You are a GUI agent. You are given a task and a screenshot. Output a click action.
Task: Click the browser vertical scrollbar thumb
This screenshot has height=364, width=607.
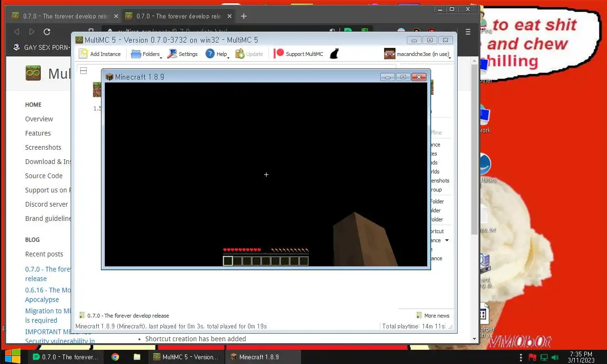click(475, 149)
